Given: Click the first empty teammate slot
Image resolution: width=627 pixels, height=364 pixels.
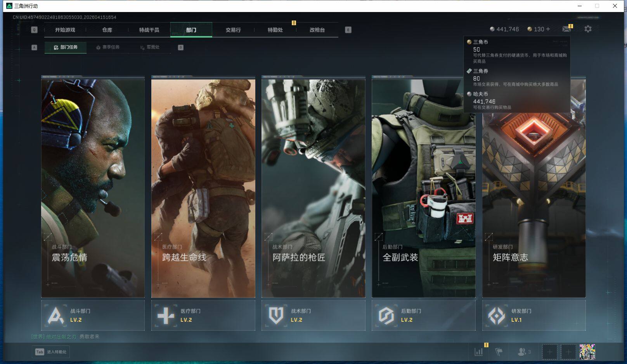Looking at the screenshot, I should point(549,352).
